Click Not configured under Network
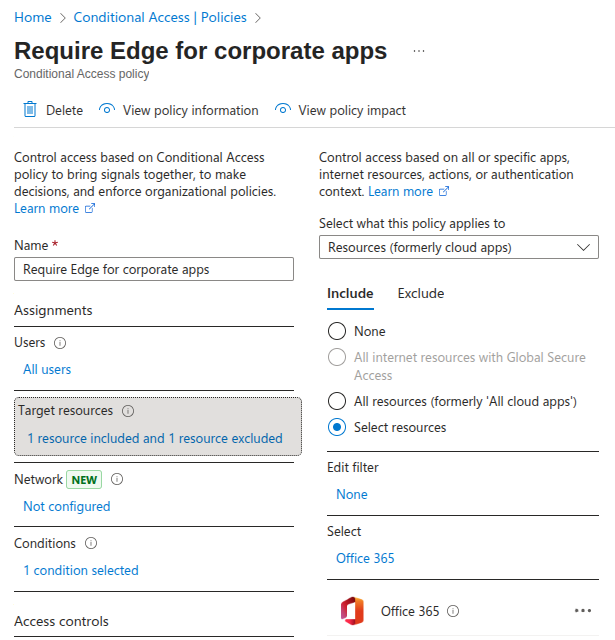Image resolution: width=615 pixels, height=640 pixels. coord(67,507)
